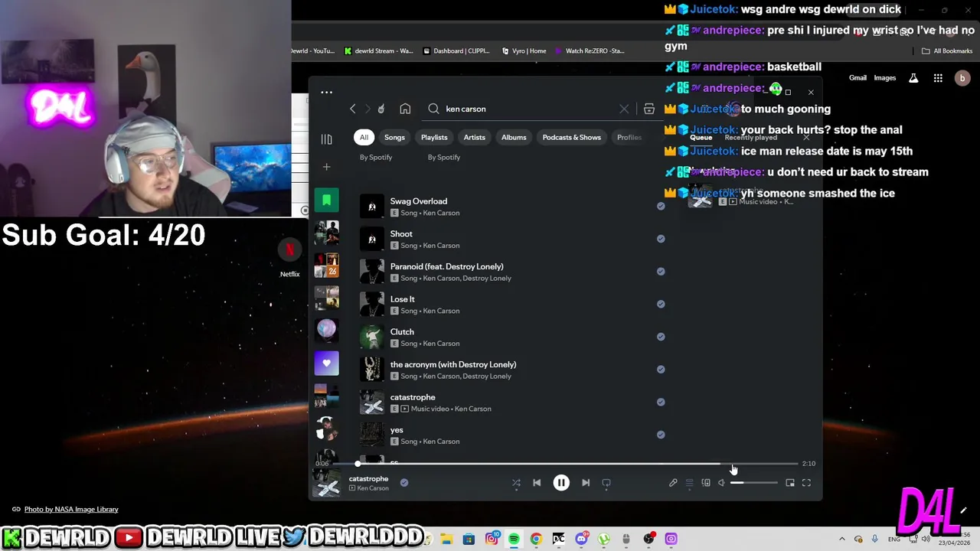The width and height of the screenshot is (980, 551).
Task: Open globe cover playlist in sidebar
Action: [326, 330]
